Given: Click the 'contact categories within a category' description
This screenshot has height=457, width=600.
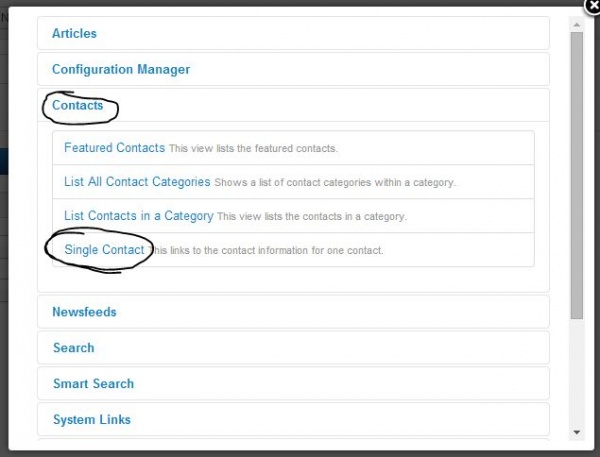Looking at the screenshot, I should [x=335, y=183].
